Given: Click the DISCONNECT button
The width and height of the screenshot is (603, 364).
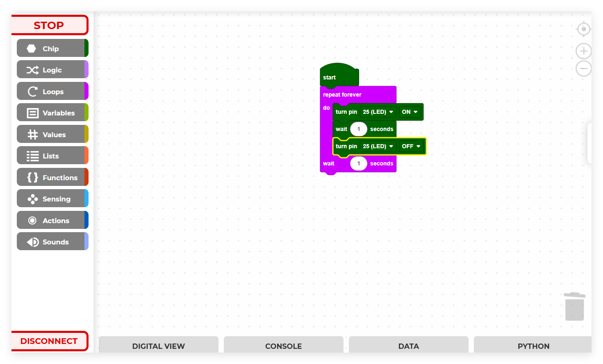Looking at the screenshot, I should [50, 341].
